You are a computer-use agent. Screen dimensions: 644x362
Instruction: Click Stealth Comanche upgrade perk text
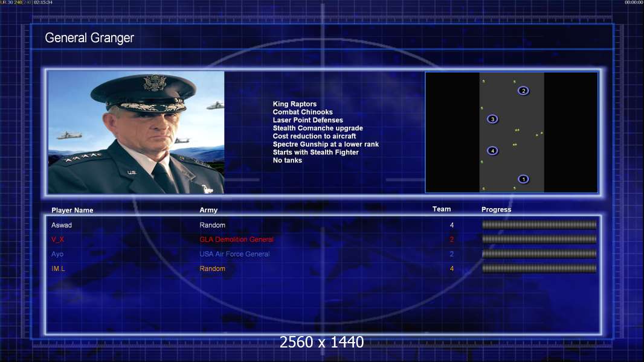[x=318, y=128]
